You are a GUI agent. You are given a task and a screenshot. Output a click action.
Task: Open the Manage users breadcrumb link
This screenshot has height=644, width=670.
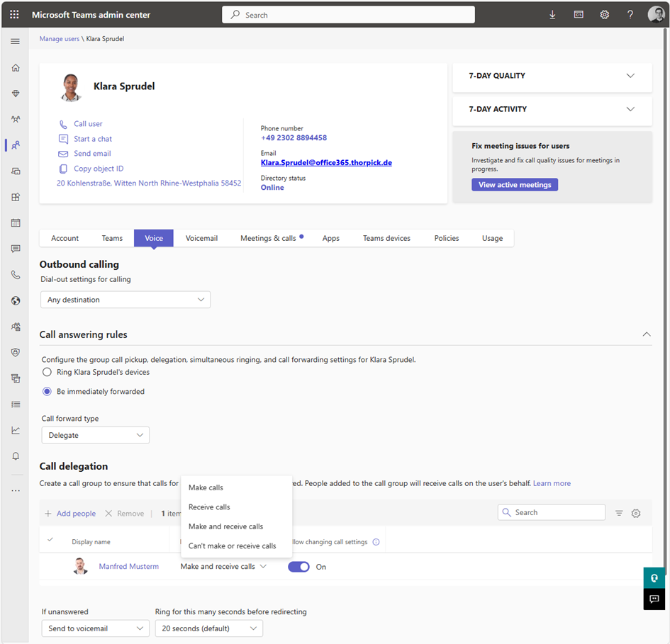tap(60, 39)
